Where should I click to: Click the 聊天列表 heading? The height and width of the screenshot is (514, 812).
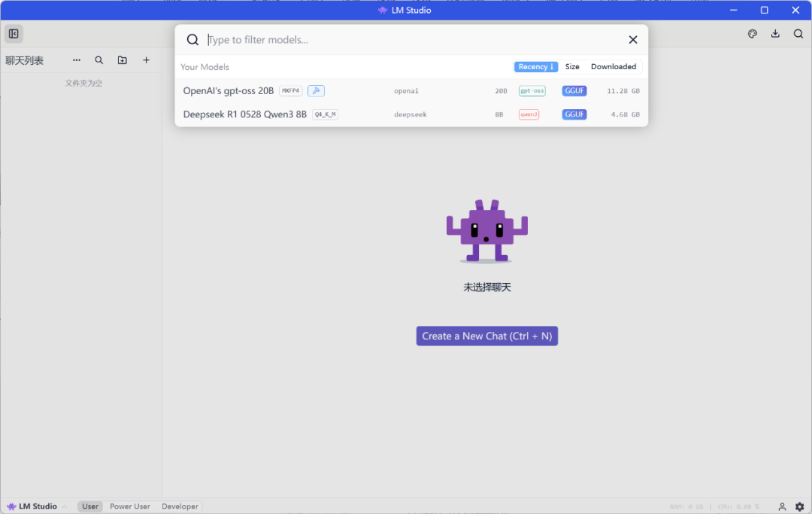(x=24, y=60)
